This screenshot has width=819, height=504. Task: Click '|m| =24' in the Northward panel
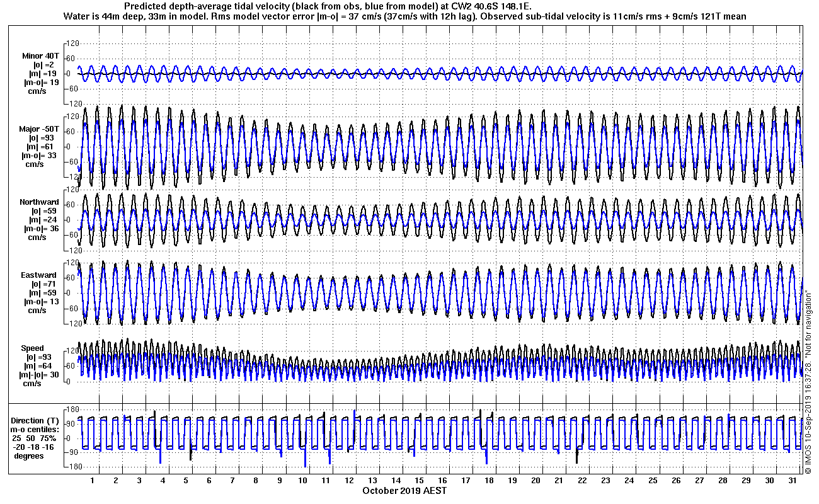[44, 220]
